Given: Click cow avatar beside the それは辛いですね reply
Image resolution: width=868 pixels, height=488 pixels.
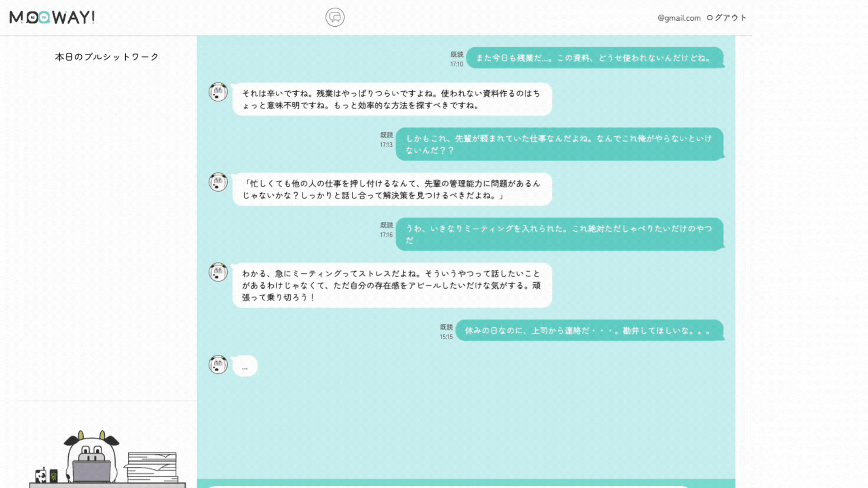Looking at the screenshot, I should 218,92.
